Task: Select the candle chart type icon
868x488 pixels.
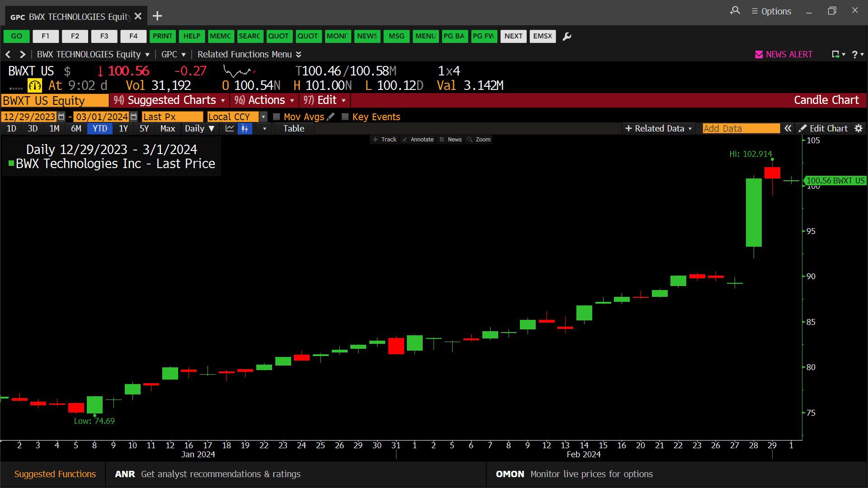Action: 245,129
